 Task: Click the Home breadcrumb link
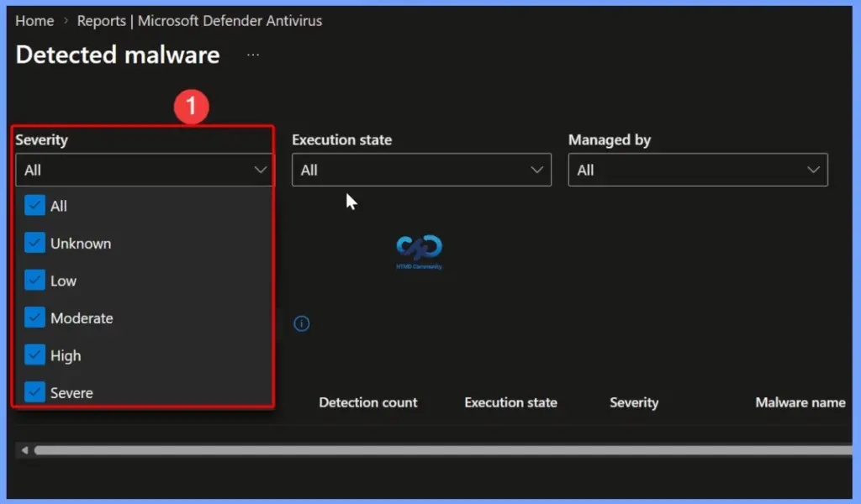click(x=34, y=21)
